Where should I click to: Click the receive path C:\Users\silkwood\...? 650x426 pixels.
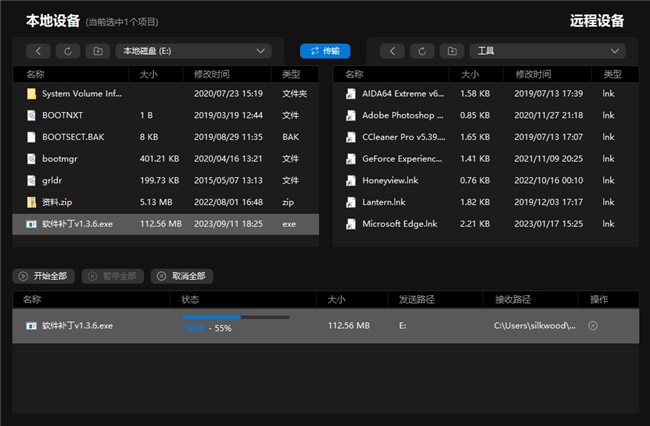click(x=534, y=326)
